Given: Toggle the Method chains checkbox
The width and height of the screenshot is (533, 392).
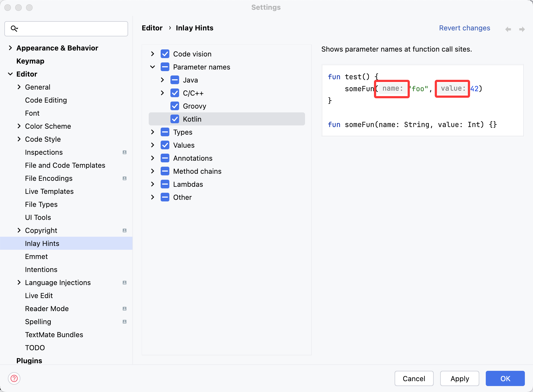Looking at the screenshot, I should pos(165,171).
